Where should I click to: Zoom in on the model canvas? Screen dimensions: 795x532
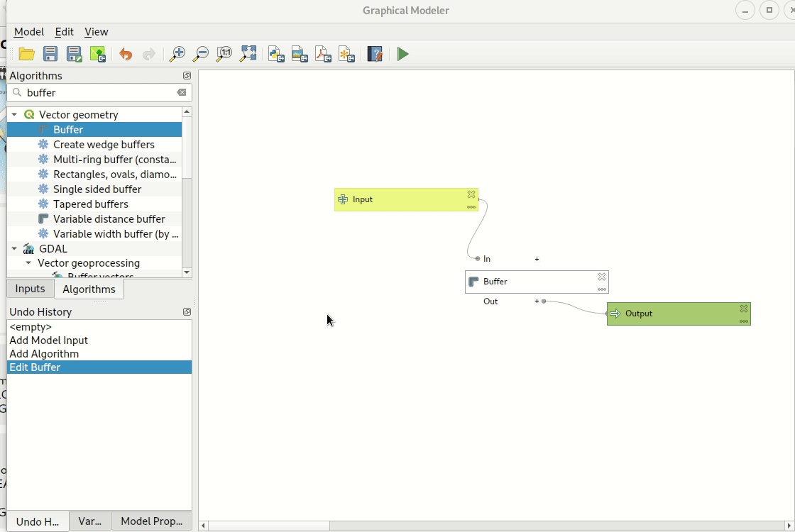pos(177,54)
